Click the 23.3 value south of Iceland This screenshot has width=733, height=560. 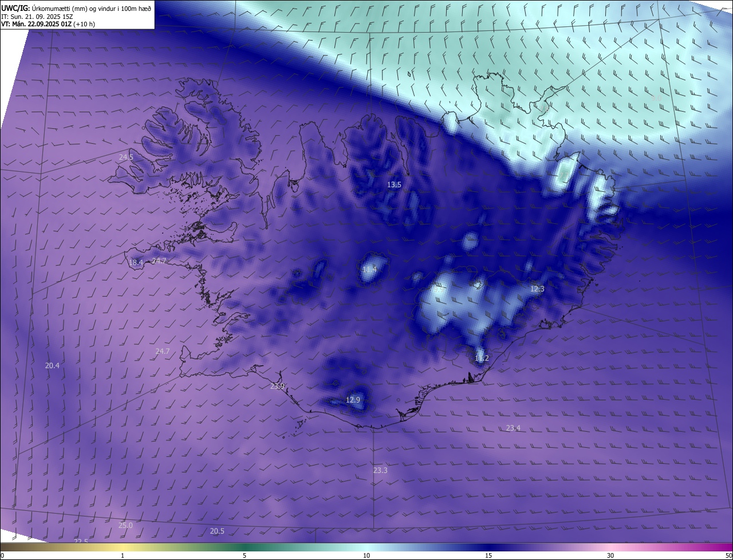pos(380,471)
